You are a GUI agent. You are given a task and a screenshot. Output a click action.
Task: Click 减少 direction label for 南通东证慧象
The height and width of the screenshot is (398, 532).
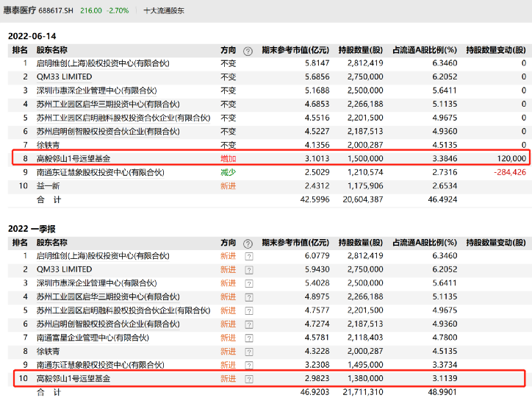pyautogui.click(x=229, y=172)
